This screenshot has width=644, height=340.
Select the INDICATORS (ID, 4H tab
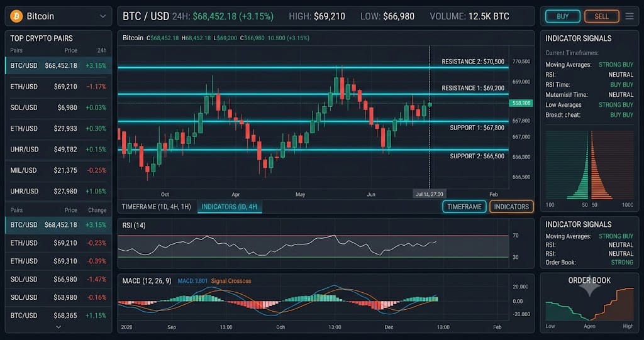pos(230,207)
